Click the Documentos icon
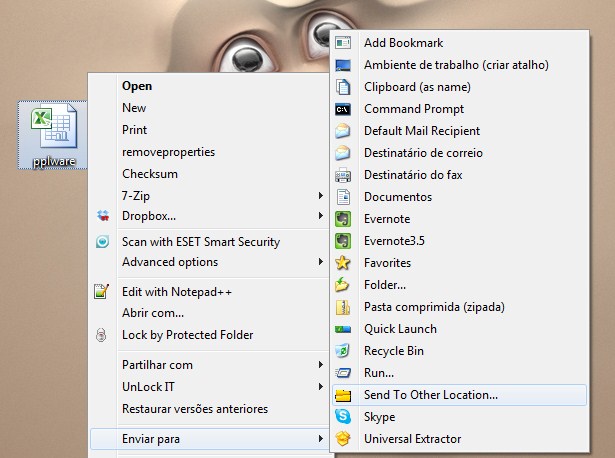 [x=343, y=197]
